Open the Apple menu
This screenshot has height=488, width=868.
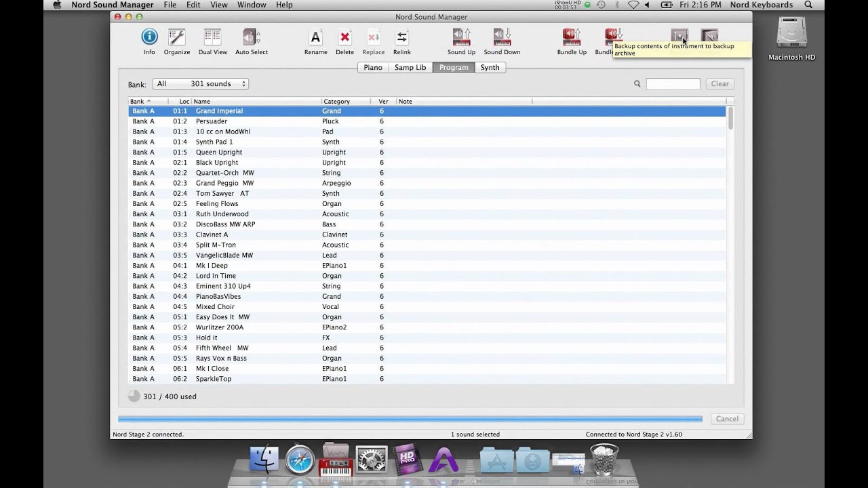[58, 5]
